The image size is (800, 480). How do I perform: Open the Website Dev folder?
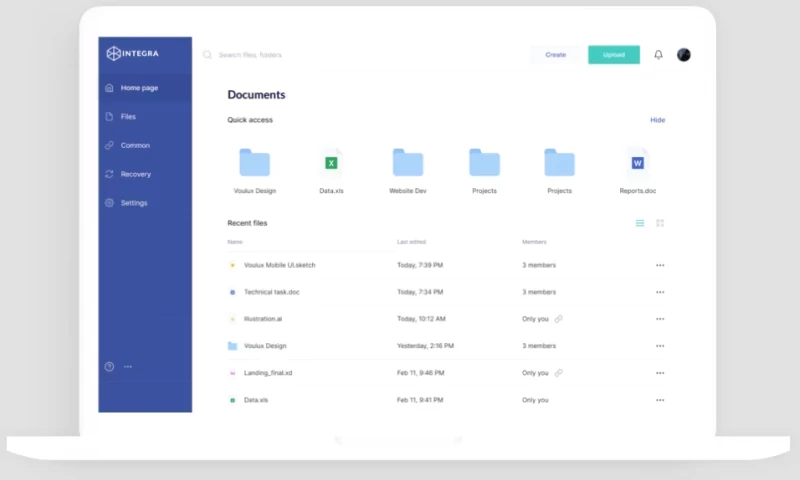[x=408, y=171]
